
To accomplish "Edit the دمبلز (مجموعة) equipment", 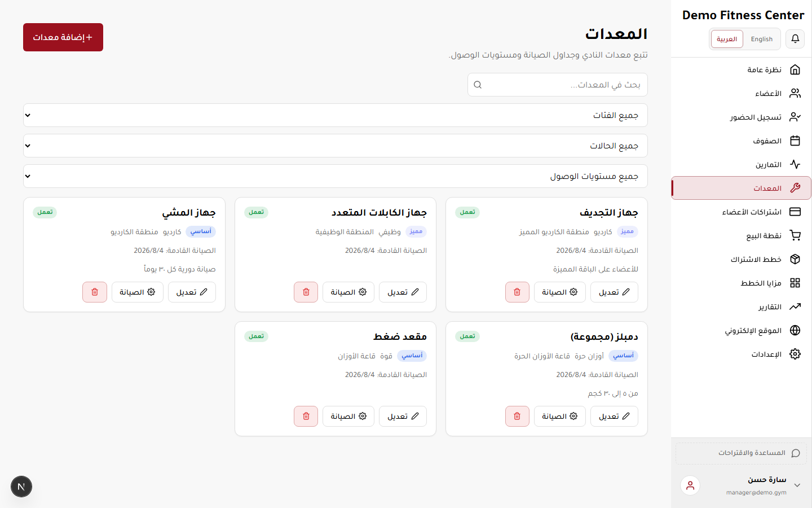I will pos(614,416).
